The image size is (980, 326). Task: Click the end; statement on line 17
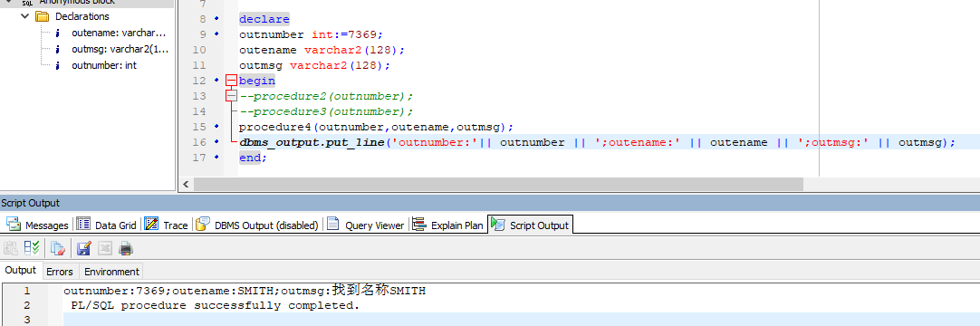tap(253, 158)
